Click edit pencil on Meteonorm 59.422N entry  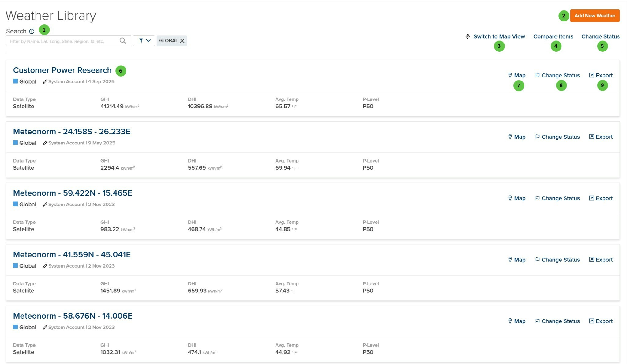click(x=45, y=205)
